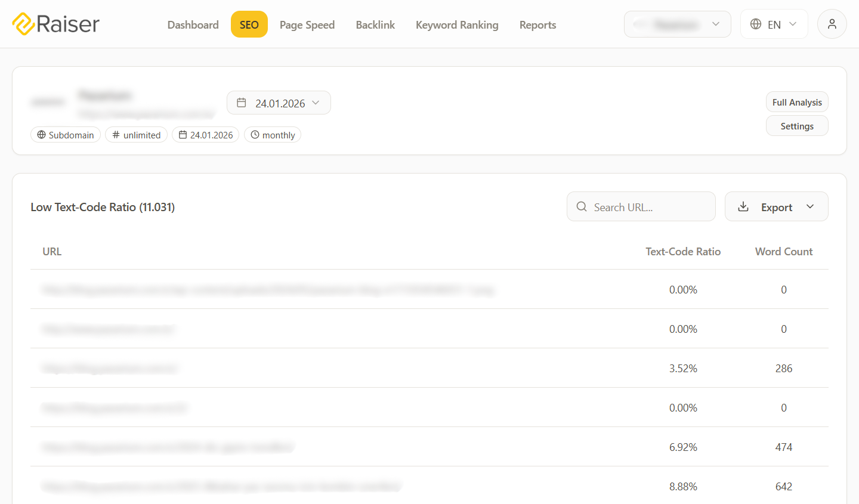Click the monthly clock tag
Viewport: 859px width, 504px height.
(273, 135)
